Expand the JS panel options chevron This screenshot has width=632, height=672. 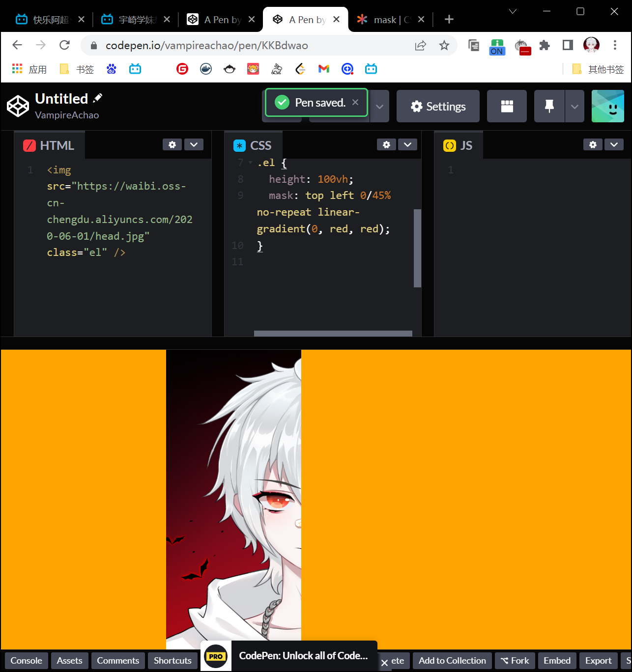point(614,144)
